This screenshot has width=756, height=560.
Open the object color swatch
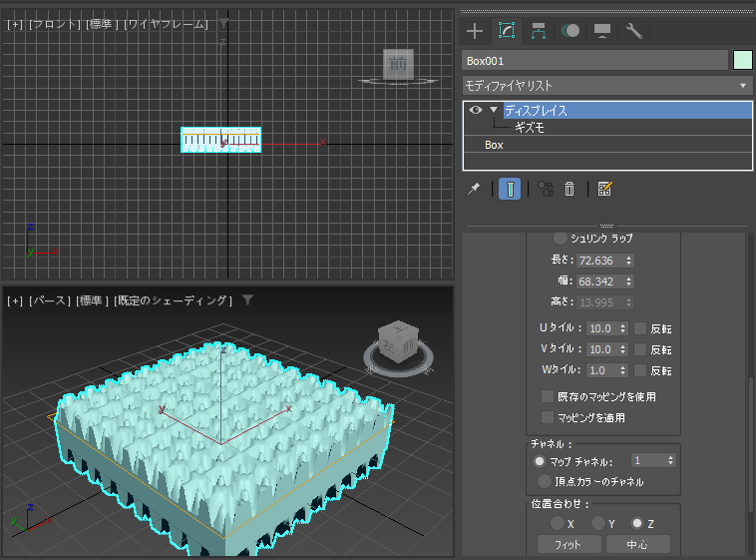pyautogui.click(x=742, y=61)
